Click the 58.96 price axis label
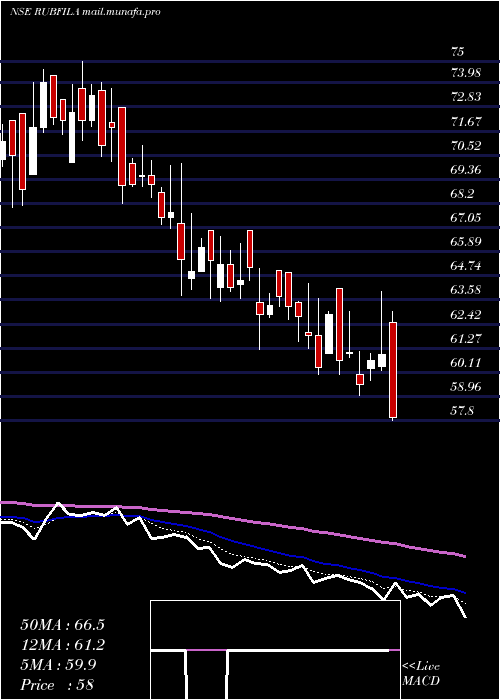The image size is (500, 700). [466, 387]
